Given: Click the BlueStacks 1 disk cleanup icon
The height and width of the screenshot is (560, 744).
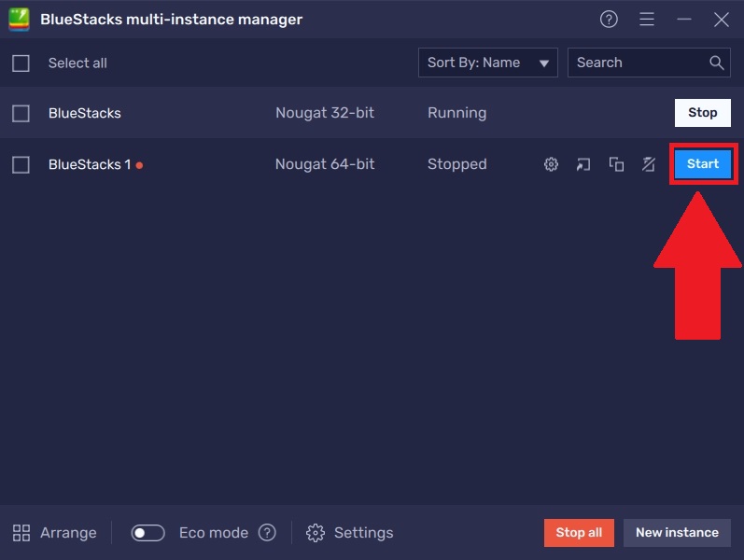Looking at the screenshot, I should coord(648,164).
